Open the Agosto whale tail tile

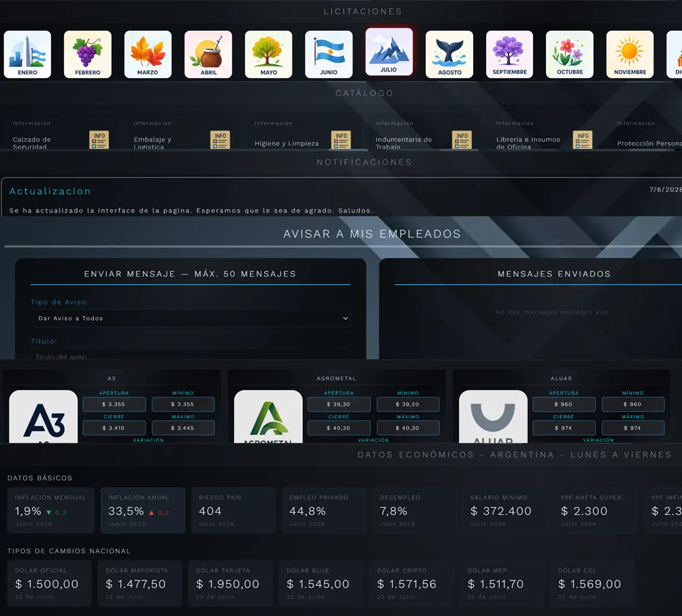[450, 54]
